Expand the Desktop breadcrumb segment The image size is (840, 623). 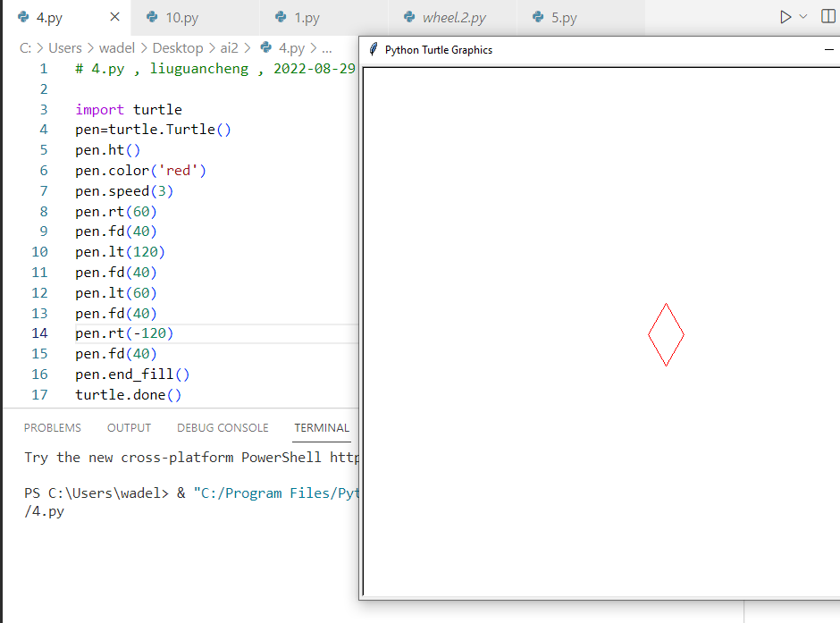tap(177, 48)
